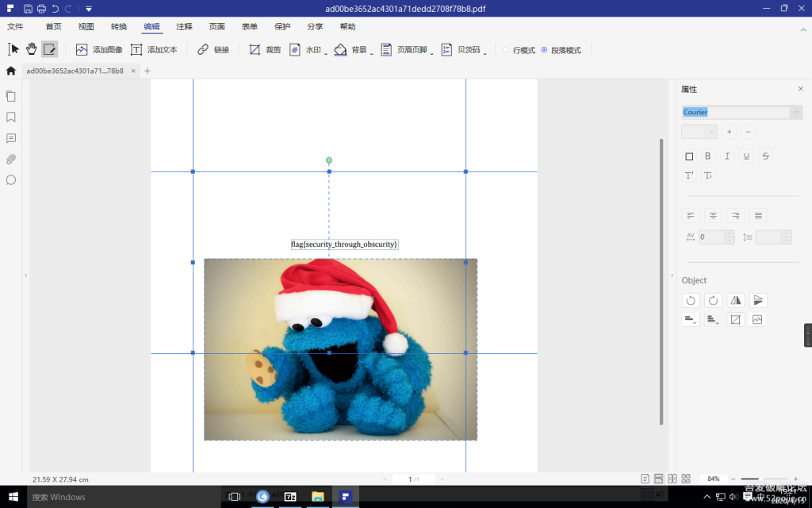Flip the object horizontally
This screenshot has width=812, height=508.
[735, 301]
